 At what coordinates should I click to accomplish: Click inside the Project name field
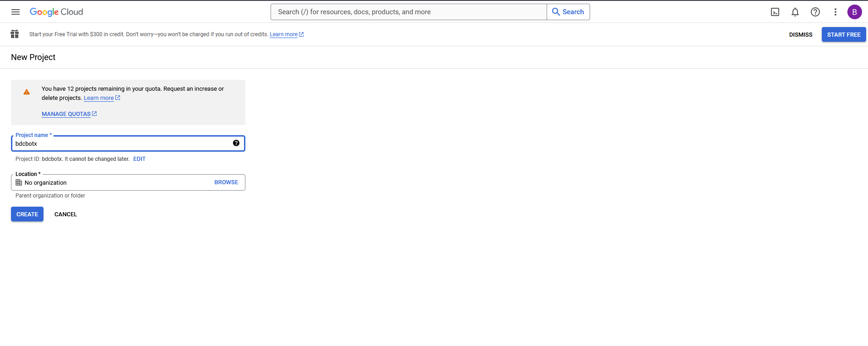tap(121, 143)
